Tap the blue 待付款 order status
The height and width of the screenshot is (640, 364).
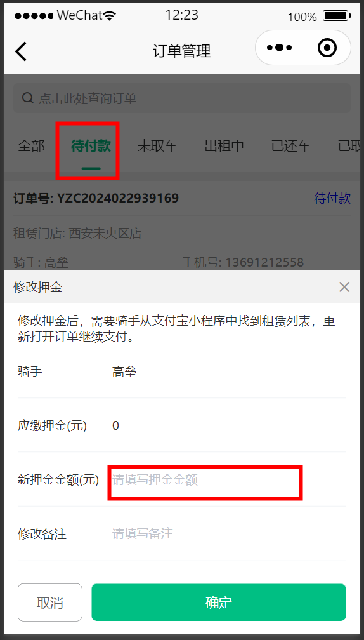point(332,198)
